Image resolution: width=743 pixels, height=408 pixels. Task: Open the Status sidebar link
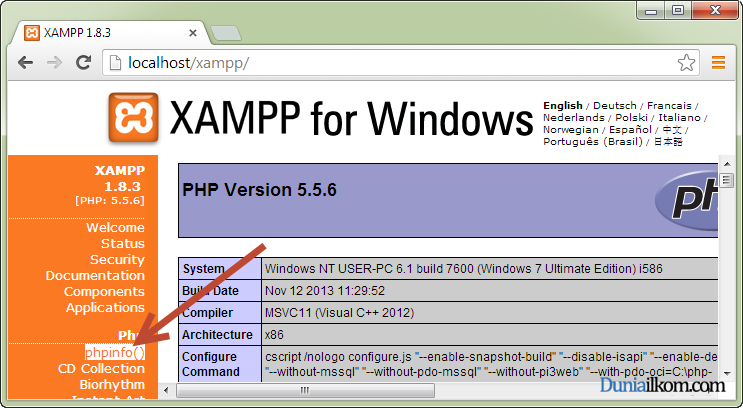(x=122, y=244)
